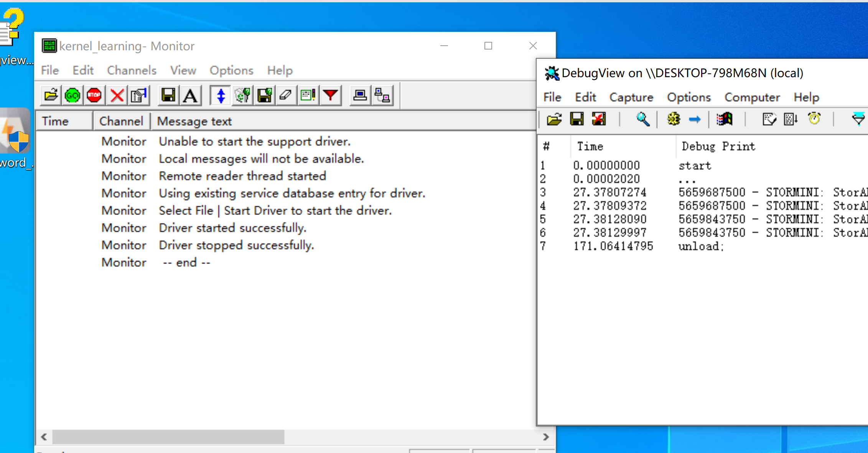Click the red X icon in Monitor toolbar

[117, 95]
